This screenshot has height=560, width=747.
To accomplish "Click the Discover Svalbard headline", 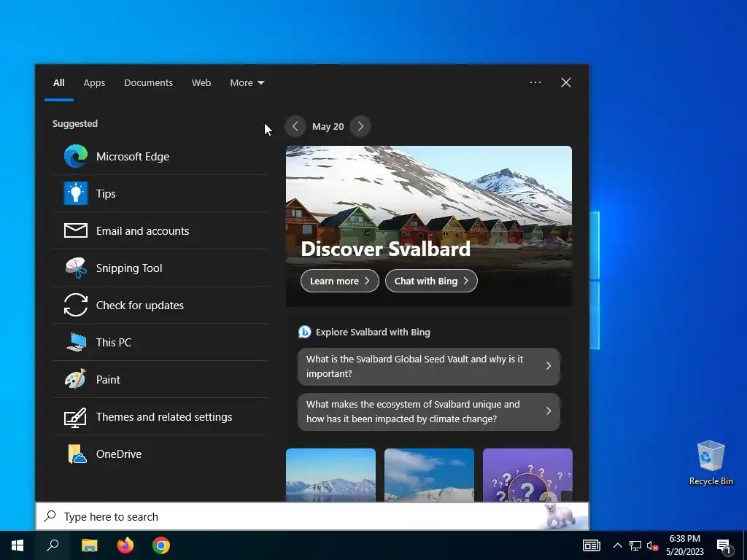I will coord(385,249).
